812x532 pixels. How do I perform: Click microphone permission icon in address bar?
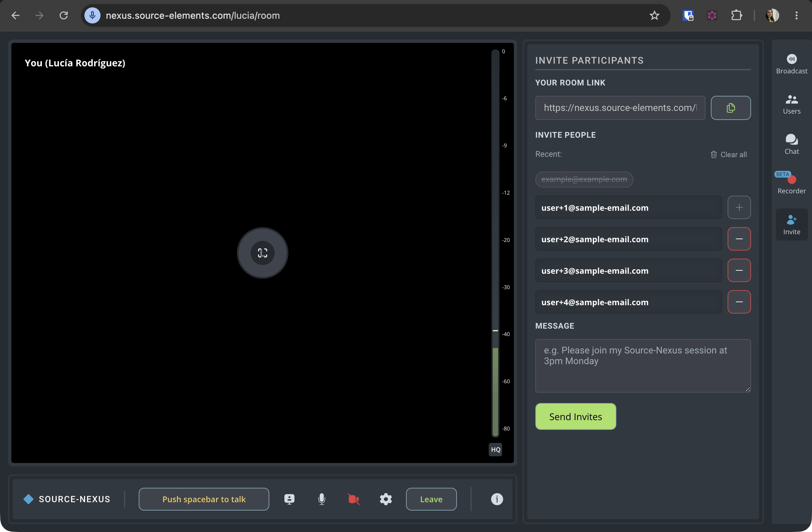[x=92, y=15]
